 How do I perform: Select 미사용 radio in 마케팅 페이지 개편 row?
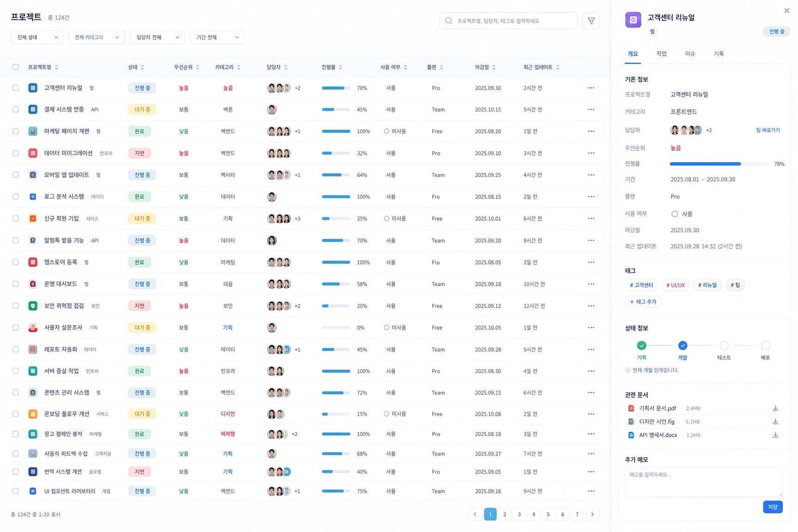[387, 131]
